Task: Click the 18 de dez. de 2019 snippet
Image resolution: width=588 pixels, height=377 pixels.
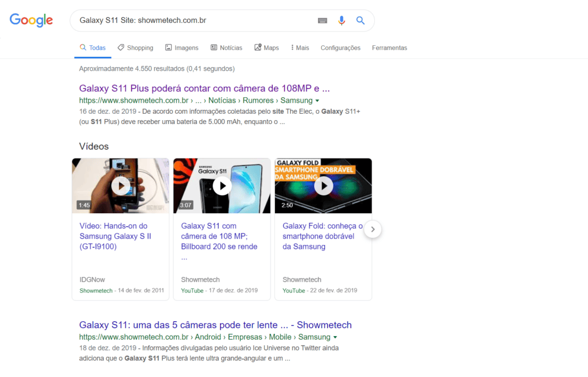Action: click(x=209, y=353)
